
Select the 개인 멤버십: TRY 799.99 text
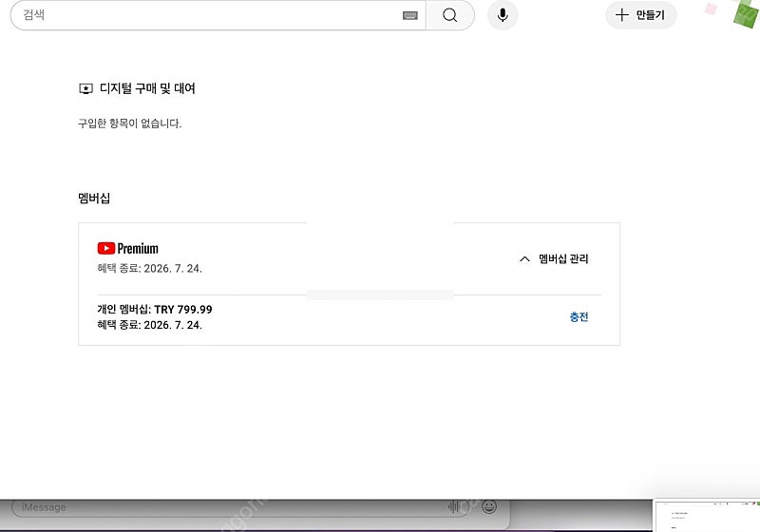tap(155, 309)
